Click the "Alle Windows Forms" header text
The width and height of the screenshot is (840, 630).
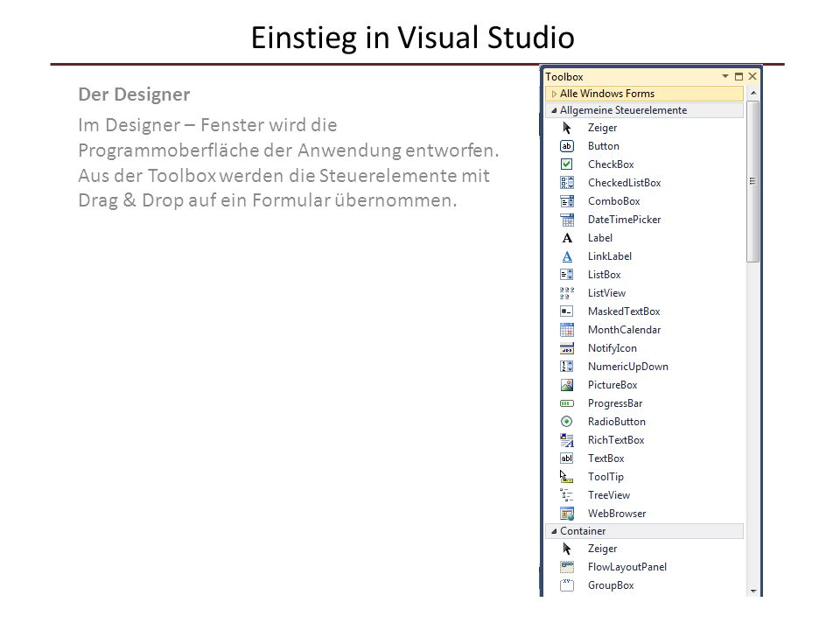tap(607, 94)
